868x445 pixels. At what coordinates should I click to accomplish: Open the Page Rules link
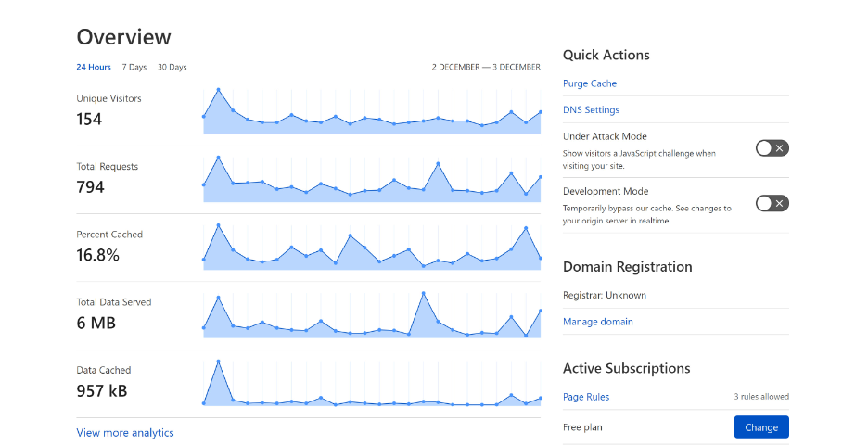coord(586,397)
